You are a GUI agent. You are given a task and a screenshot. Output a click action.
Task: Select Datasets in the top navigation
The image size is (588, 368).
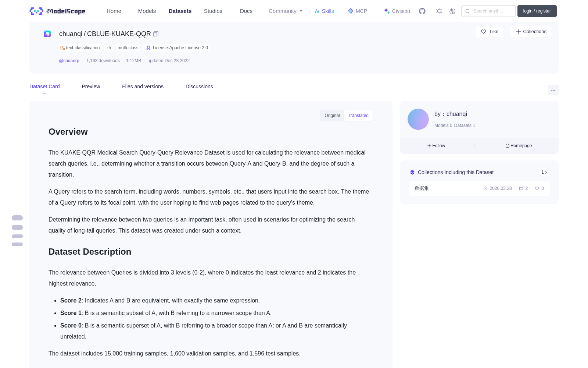pyautogui.click(x=180, y=11)
